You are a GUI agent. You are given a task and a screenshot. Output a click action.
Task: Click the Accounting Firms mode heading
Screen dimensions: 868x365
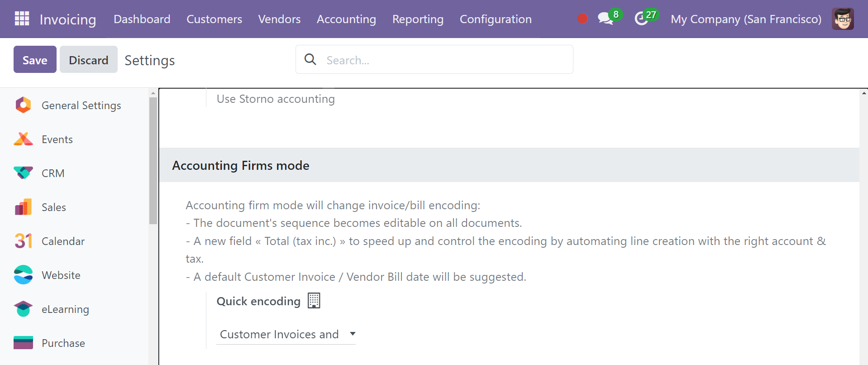(x=241, y=165)
